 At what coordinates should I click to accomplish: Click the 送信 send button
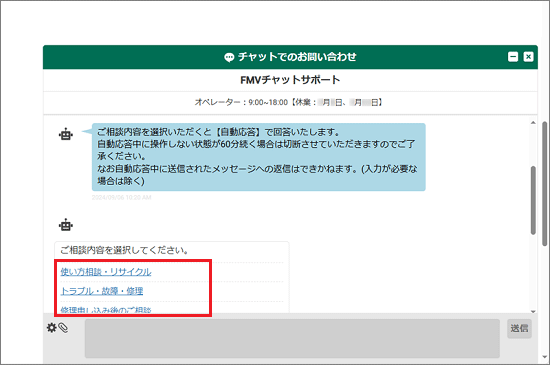coord(519,328)
